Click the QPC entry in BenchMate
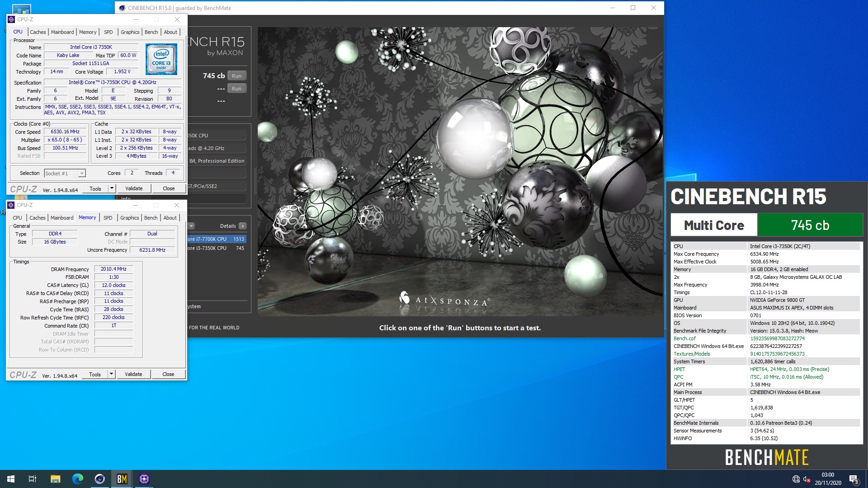 [x=678, y=377]
